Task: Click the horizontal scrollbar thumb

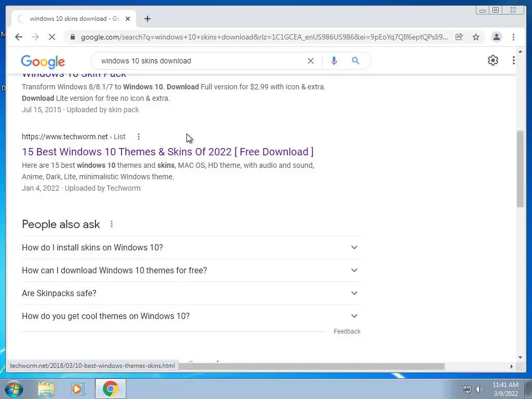Action: 312,366
